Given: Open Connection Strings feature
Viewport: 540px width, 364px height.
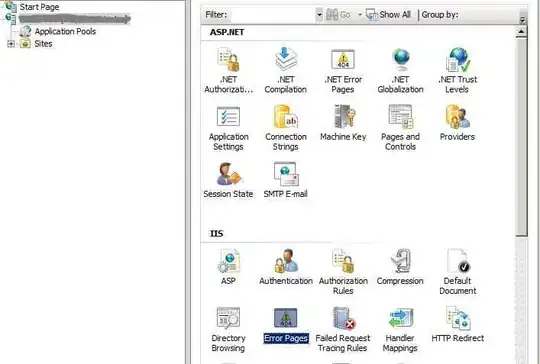Looking at the screenshot, I should coord(285,128).
